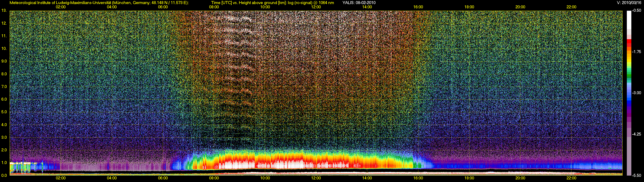Click '20:00' on the top time axis
Viewport: 644px width, 182px height.
(520, 7)
